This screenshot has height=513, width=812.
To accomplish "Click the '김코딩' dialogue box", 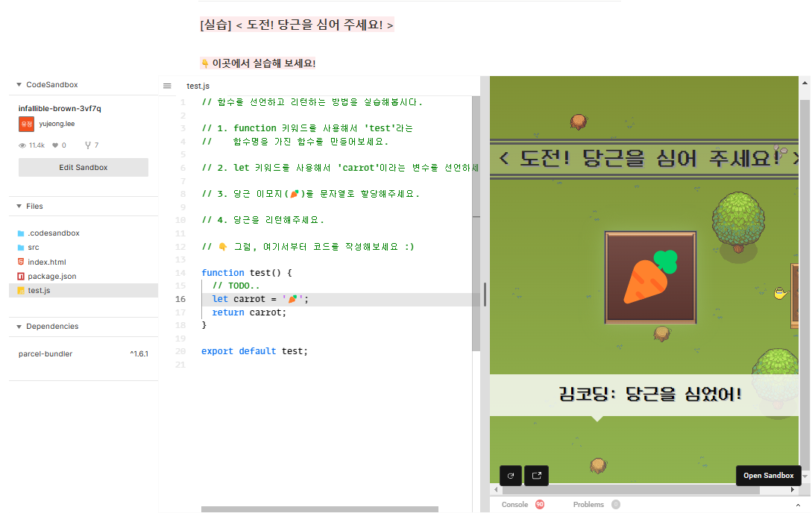I will coord(645,394).
